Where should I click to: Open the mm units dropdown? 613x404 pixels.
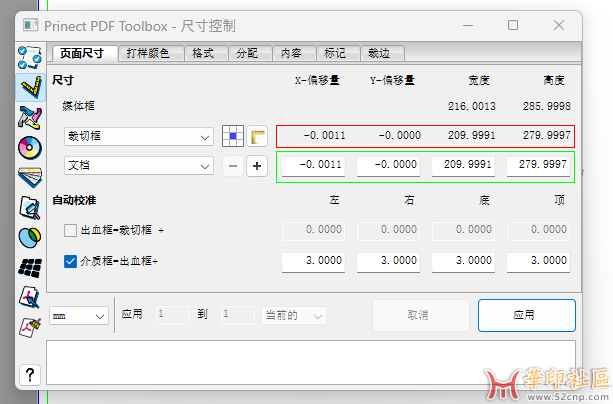pyautogui.click(x=79, y=315)
